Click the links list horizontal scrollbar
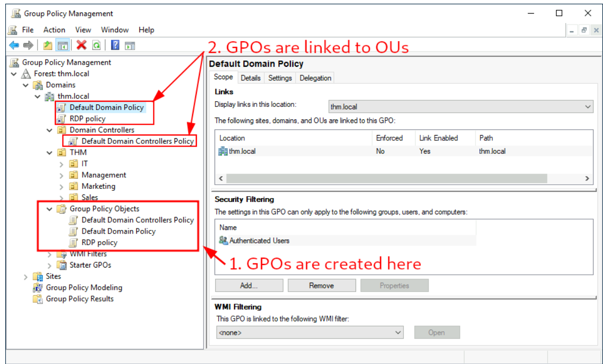Image resolution: width=603 pixels, height=364 pixels. tap(386, 178)
